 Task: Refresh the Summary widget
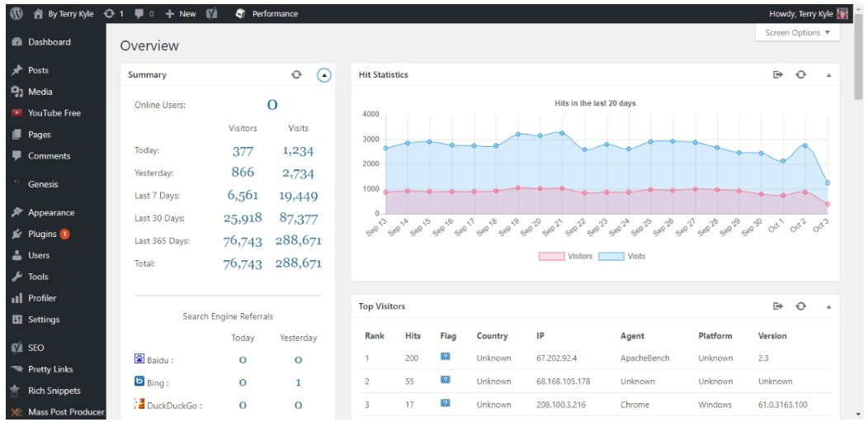pyautogui.click(x=297, y=74)
